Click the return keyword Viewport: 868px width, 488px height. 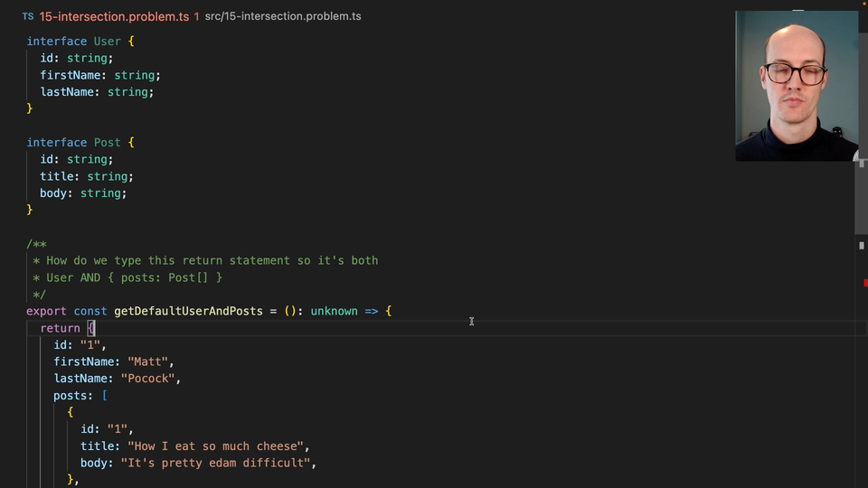(x=60, y=328)
